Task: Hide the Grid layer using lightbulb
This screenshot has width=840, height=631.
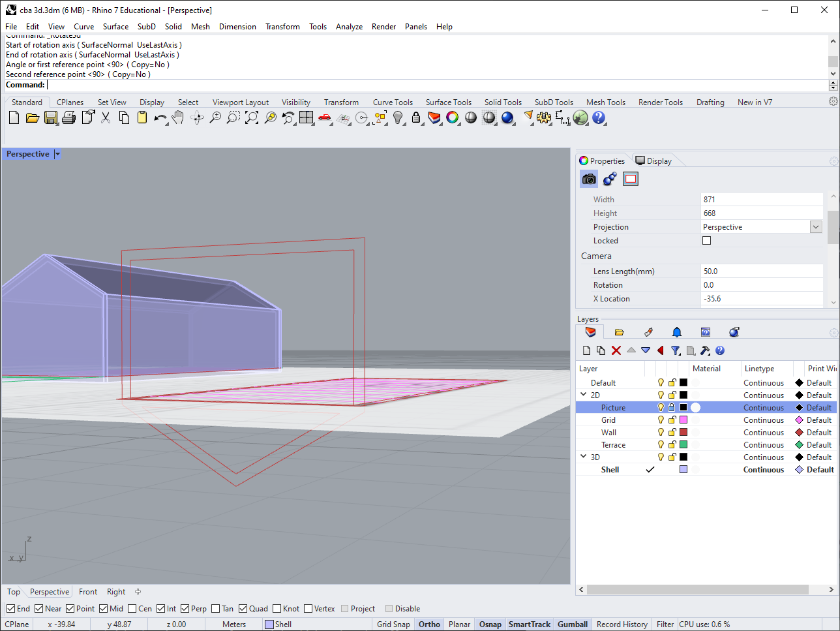Action: coord(661,420)
